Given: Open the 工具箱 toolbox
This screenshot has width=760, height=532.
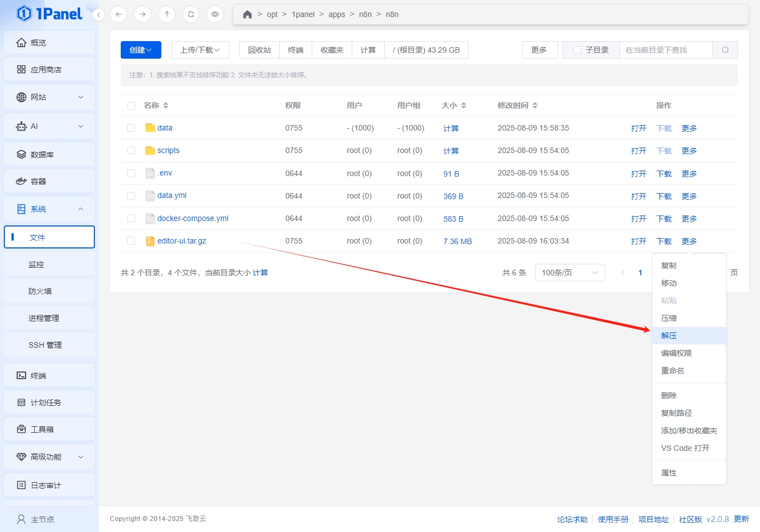Looking at the screenshot, I should click(49, 429).
